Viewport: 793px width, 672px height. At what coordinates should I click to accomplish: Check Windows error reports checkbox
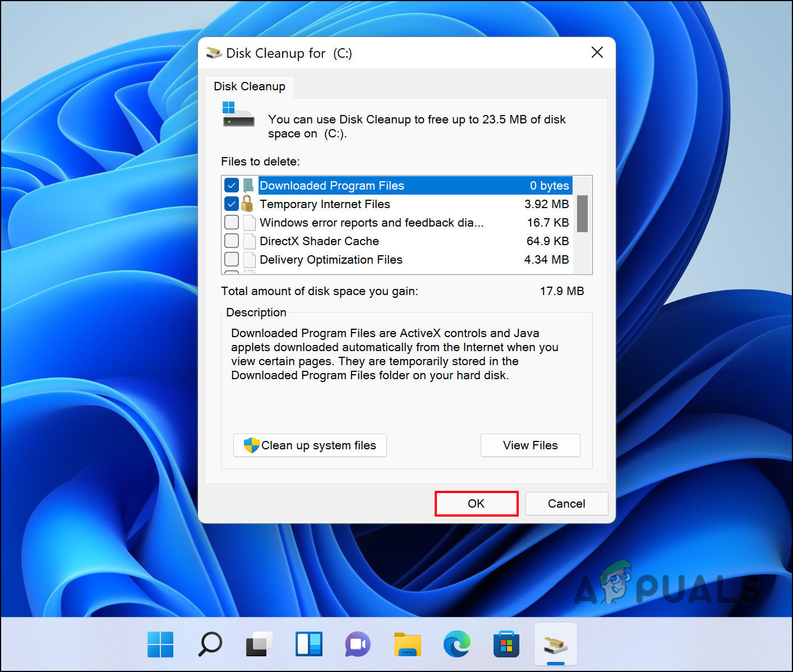pyautogui.click(x=232, y=223)
